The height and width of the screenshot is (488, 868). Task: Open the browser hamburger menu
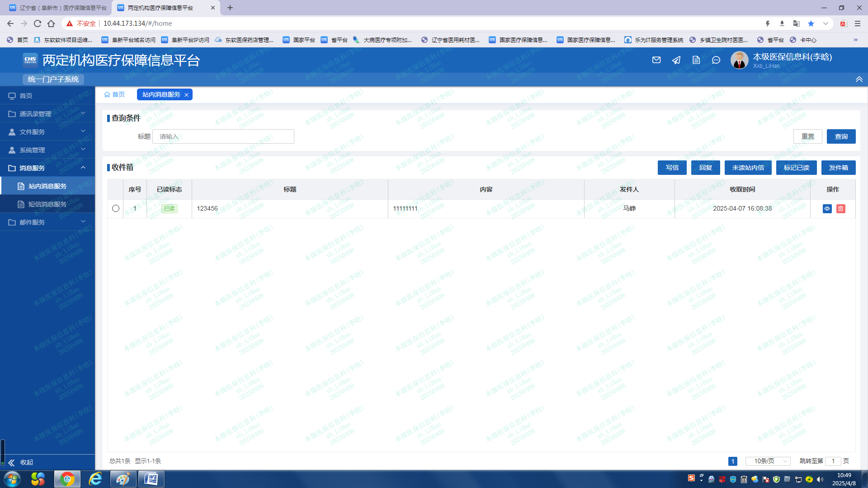[x=858, y=23]
